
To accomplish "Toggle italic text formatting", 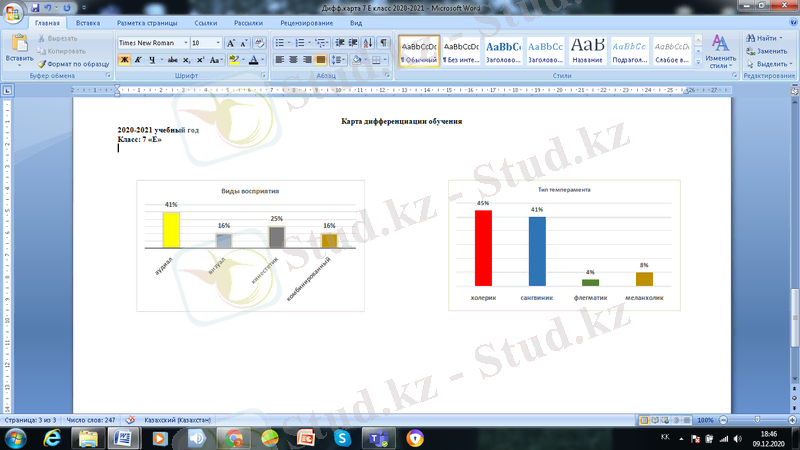I will point(138,60).
